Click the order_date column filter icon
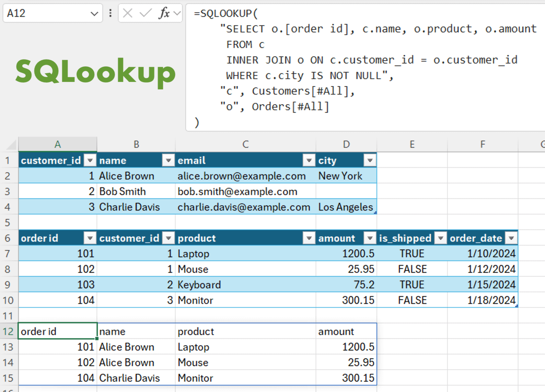 511,238
